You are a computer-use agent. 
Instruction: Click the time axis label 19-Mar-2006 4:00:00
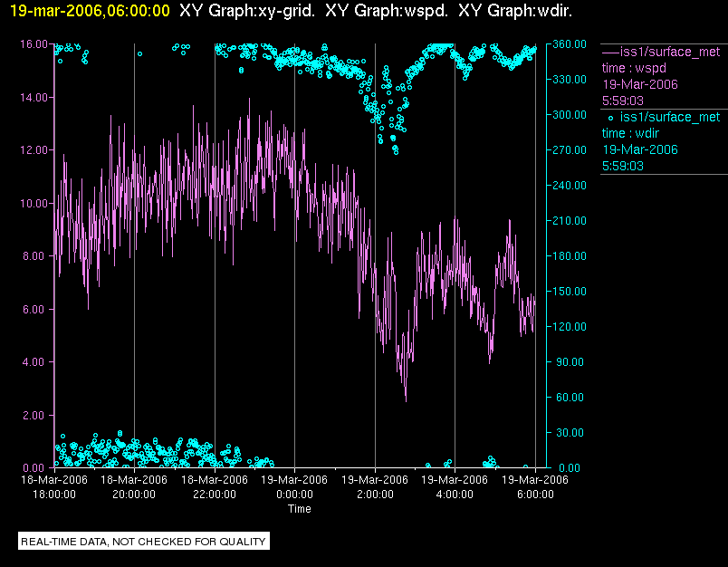tap(455, 486)
